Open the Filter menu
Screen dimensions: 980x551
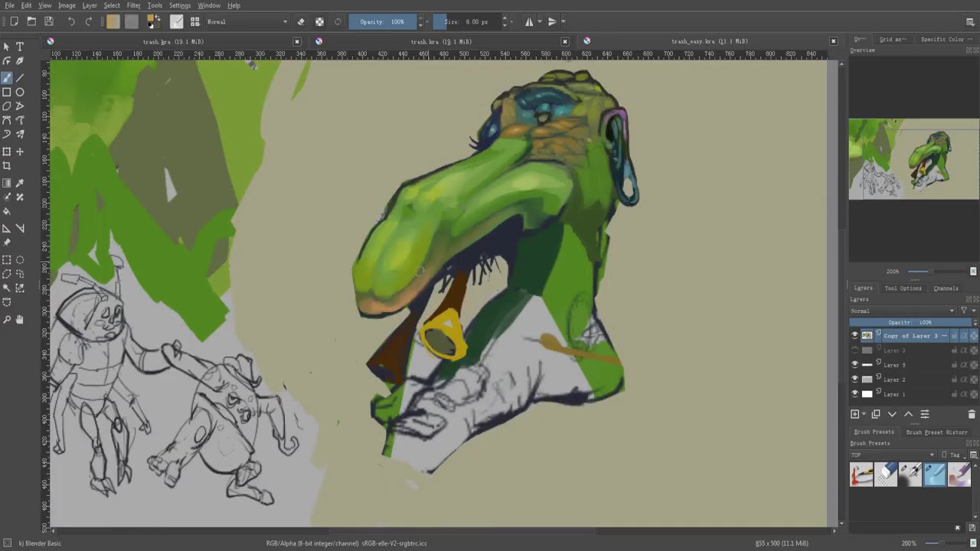click(x=133, y=5)
